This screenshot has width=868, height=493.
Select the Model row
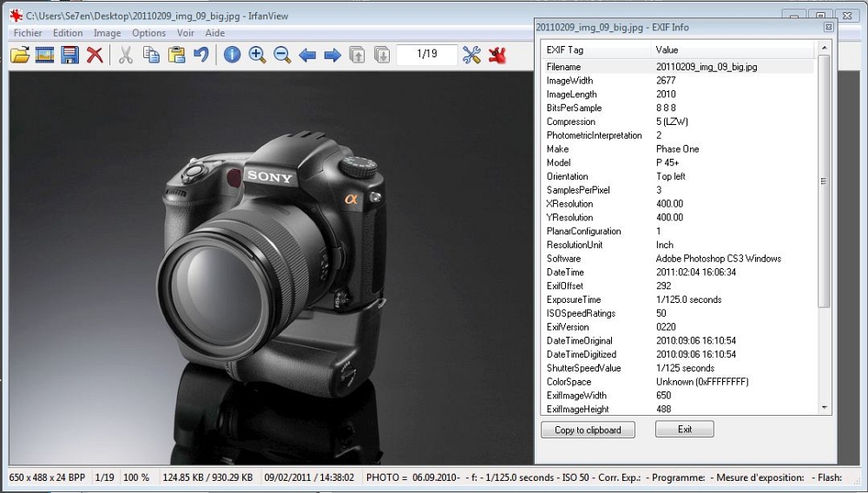pos(678,162)
